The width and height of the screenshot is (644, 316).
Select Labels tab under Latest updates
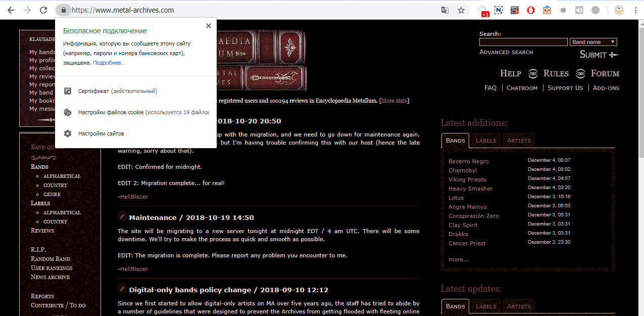click(486, 306)
